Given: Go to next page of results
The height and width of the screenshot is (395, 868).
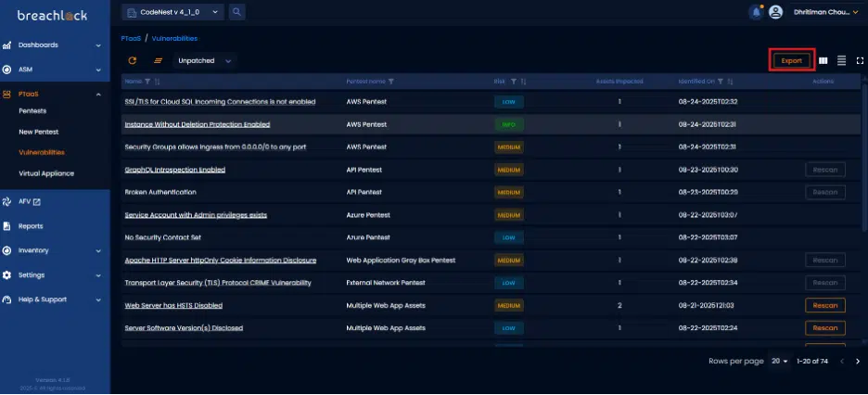Looking at the screenshot, I should [858, 362].
